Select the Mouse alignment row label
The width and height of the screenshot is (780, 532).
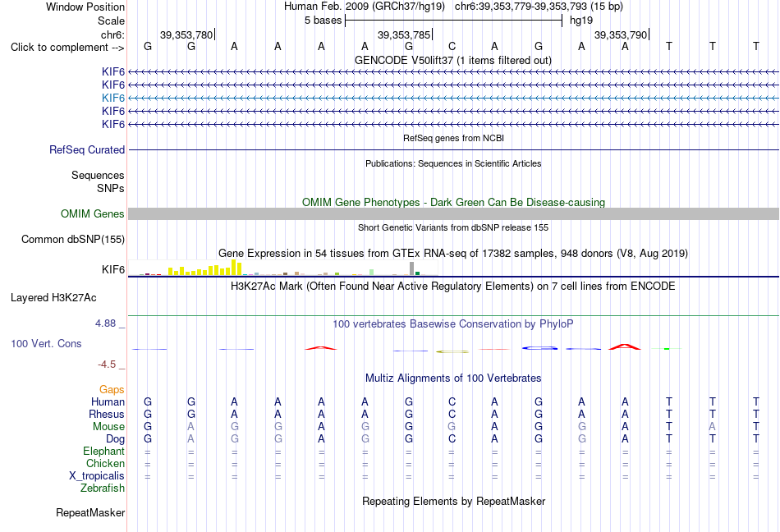click(109, 427)
